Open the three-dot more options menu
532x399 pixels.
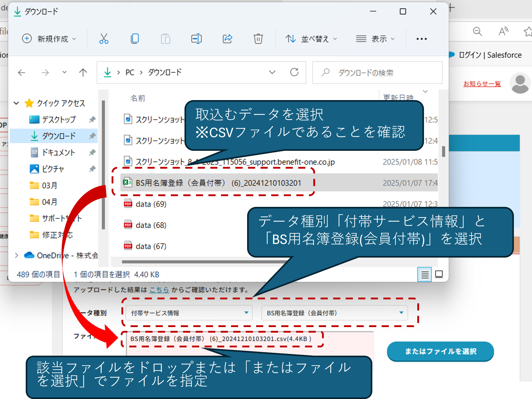421,39
